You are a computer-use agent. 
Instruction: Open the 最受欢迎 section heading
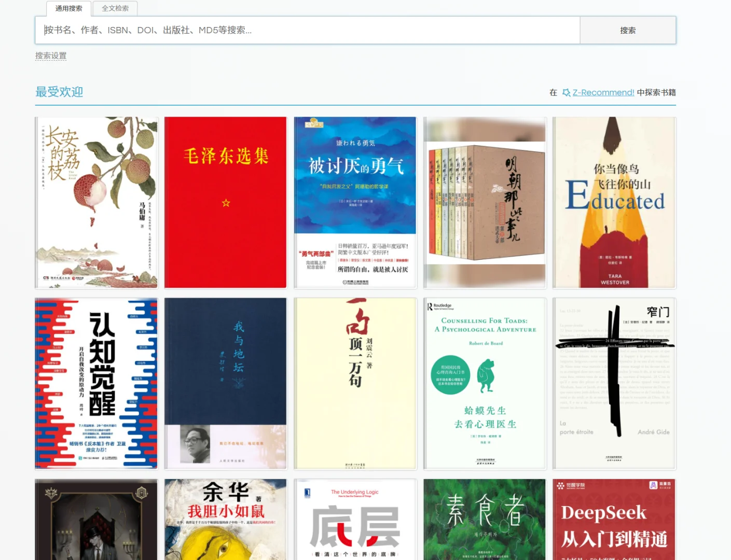pyautogui.click(x=59, y=92)
